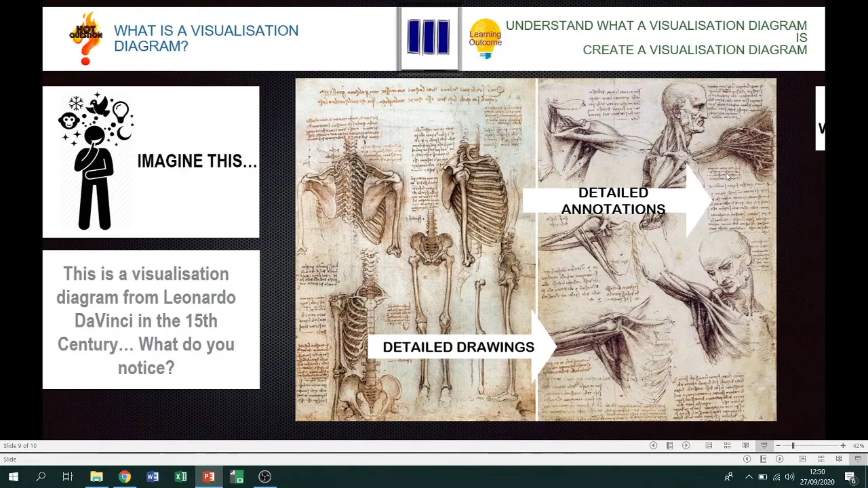Open OBS Studio from the taskbar

tap(264, 477)
